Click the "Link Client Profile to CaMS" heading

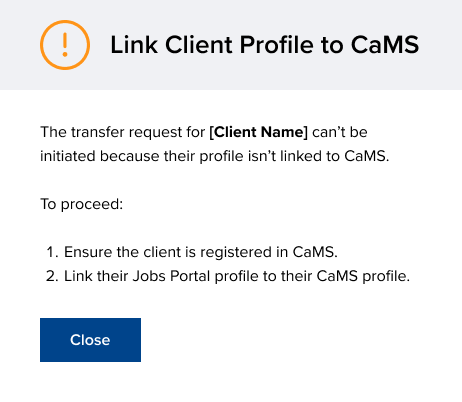click(265, 45)
